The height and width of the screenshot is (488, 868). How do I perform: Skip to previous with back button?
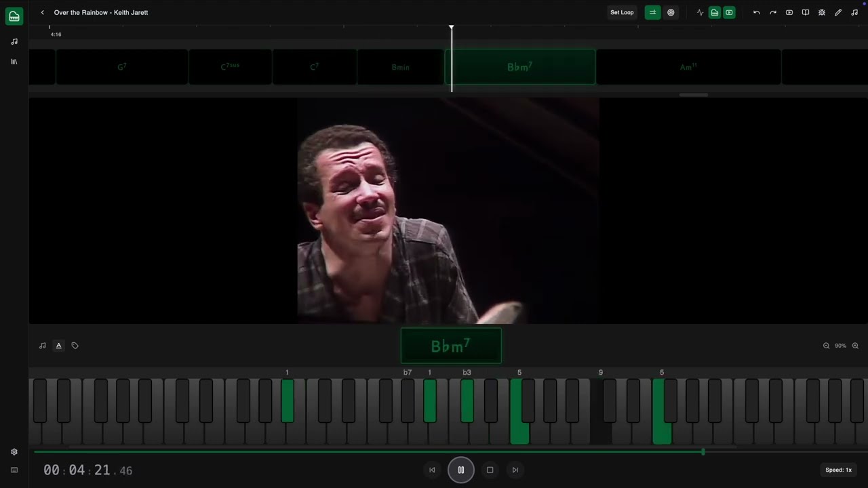point(432,470)
